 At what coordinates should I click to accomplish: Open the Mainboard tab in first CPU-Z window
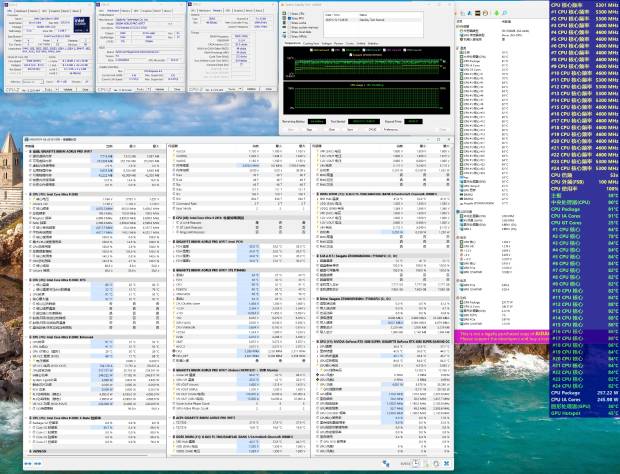21,11
